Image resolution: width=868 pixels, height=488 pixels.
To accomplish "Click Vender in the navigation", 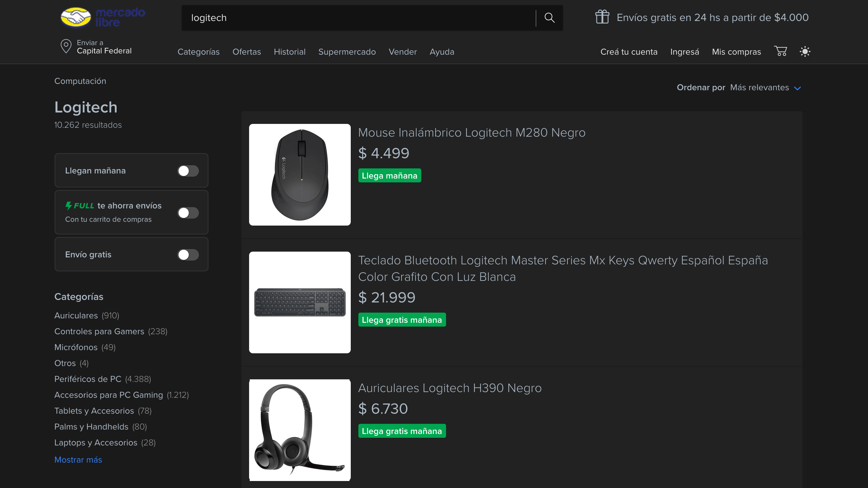I will tap(403, 51).
